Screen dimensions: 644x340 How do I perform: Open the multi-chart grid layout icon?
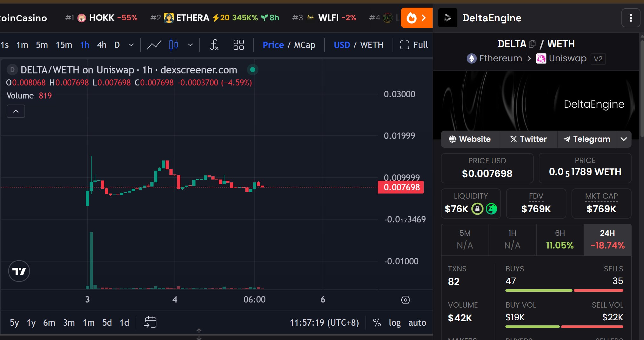(x=238, y=45)
